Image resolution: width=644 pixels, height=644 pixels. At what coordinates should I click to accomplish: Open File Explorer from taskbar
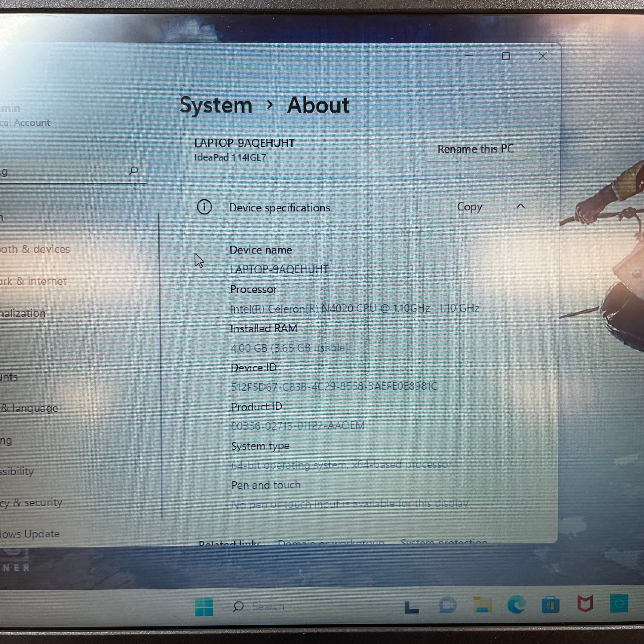pyautogui.click(x=482, y=605)
